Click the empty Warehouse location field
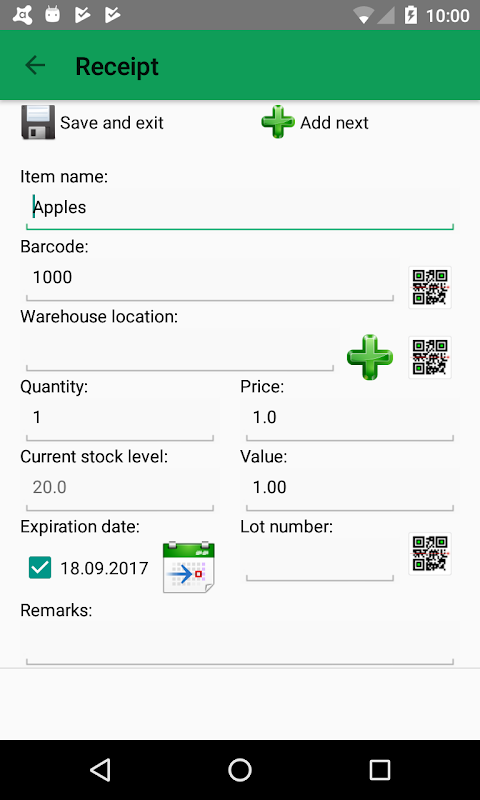The image size is (480, 800). coord(180,350)
